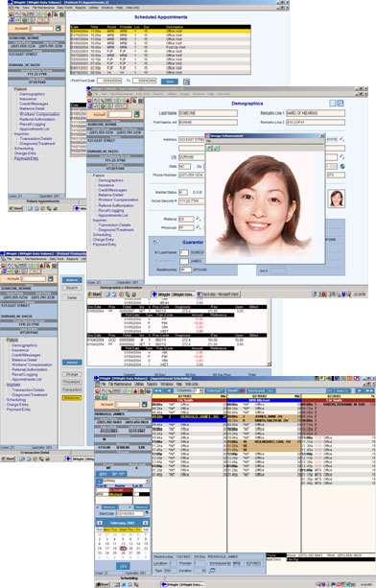
Task: Open Reports menu in Appointment Scheduling window
Action: click(x=153, y=385)
